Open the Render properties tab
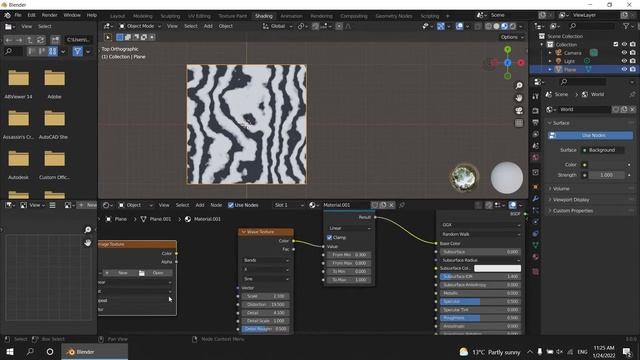This screenshot has height=360, width=640. pyautogui.click(x=536, y=111)
